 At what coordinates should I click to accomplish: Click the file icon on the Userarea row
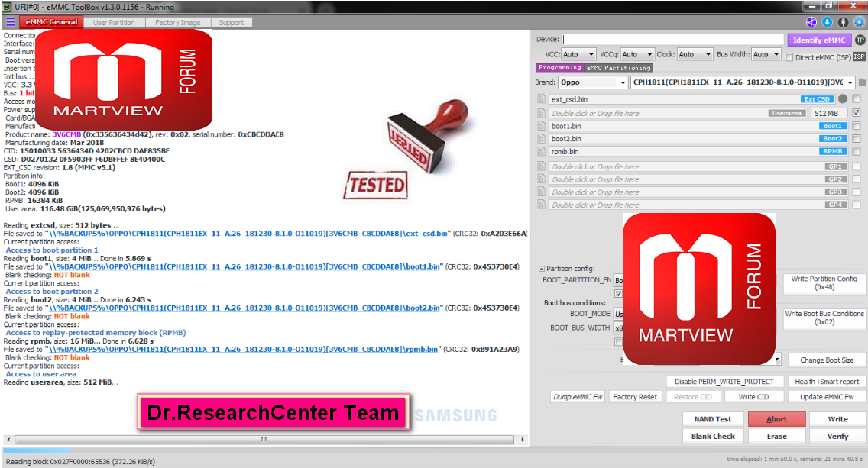(x=542, y=113)
